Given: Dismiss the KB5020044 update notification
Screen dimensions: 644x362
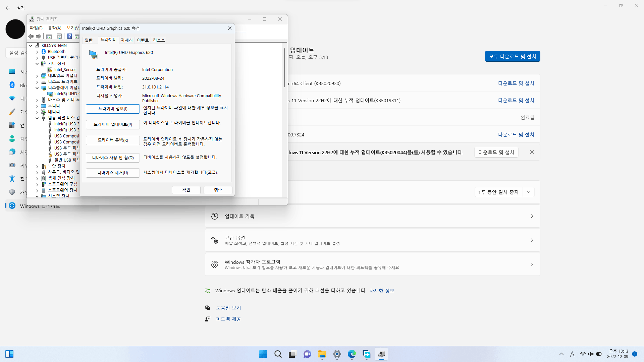Looking at the screenshot, I should pyautogui.click(x=532, y=152).
